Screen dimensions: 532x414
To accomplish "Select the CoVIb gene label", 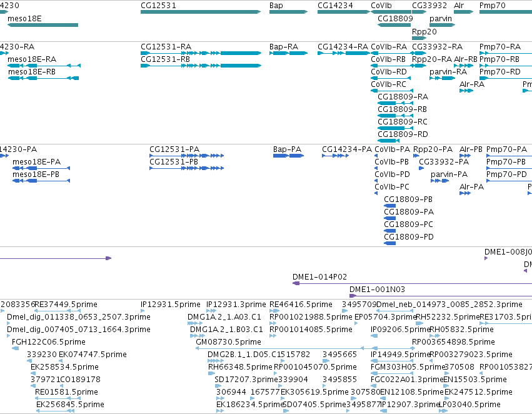I will tap(381, 6).
